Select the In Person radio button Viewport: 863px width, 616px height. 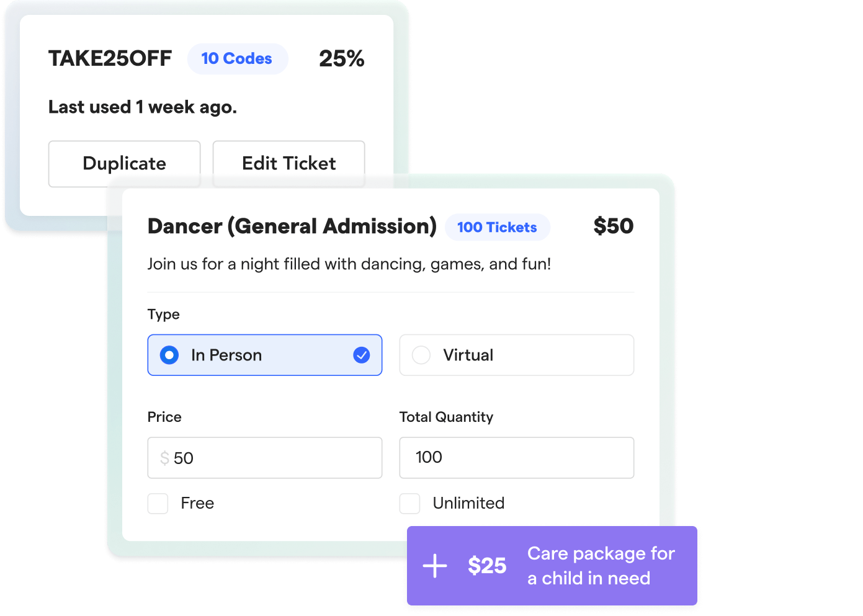[169, 355]
